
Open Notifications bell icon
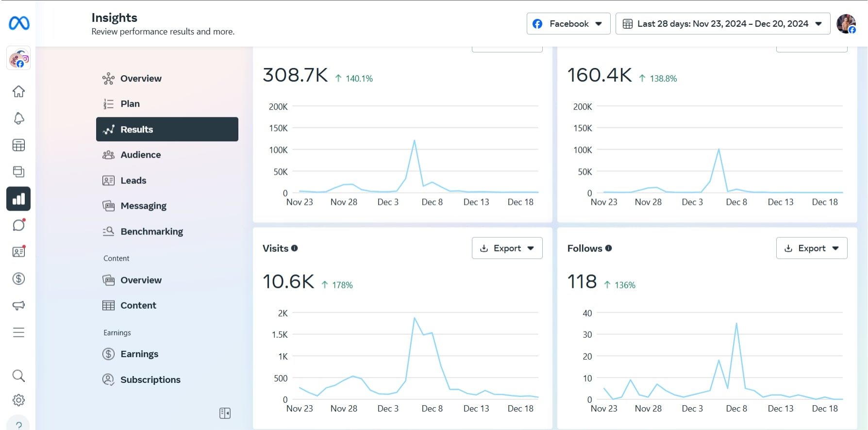(x=18, y=118)
